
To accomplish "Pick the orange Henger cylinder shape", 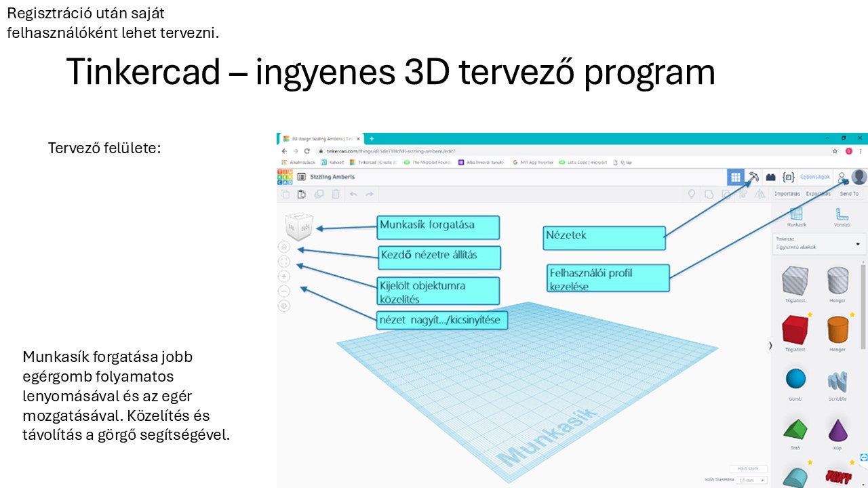I will [x=837, y=329].
